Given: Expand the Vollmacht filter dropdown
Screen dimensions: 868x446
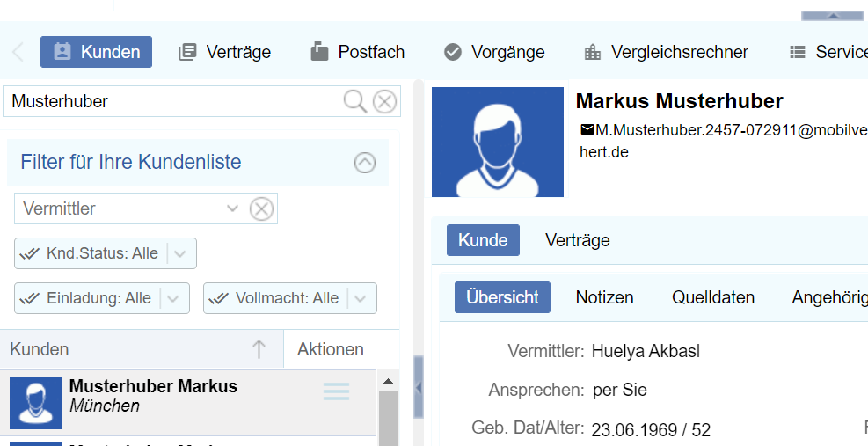Looking at the screenshot, I should point(361,298).
